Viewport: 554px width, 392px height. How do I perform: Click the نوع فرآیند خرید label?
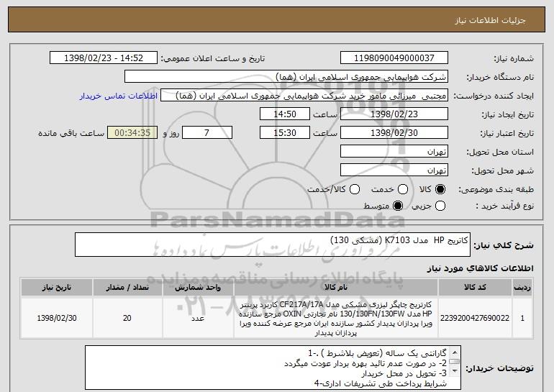tap(504, 206)
